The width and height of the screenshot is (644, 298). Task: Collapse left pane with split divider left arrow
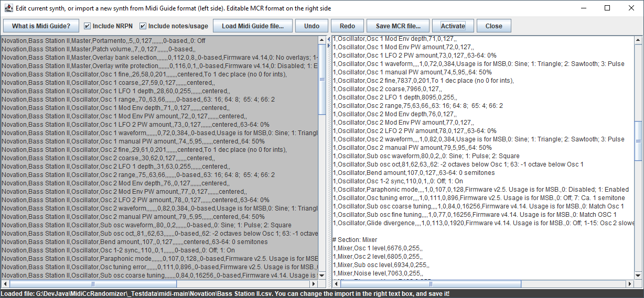pos(329,39)
